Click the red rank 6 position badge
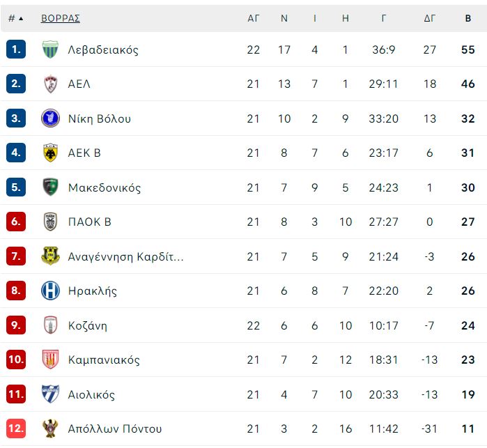Image resolution: width=487 pixels, height=448 pixels. pos(16,222)
